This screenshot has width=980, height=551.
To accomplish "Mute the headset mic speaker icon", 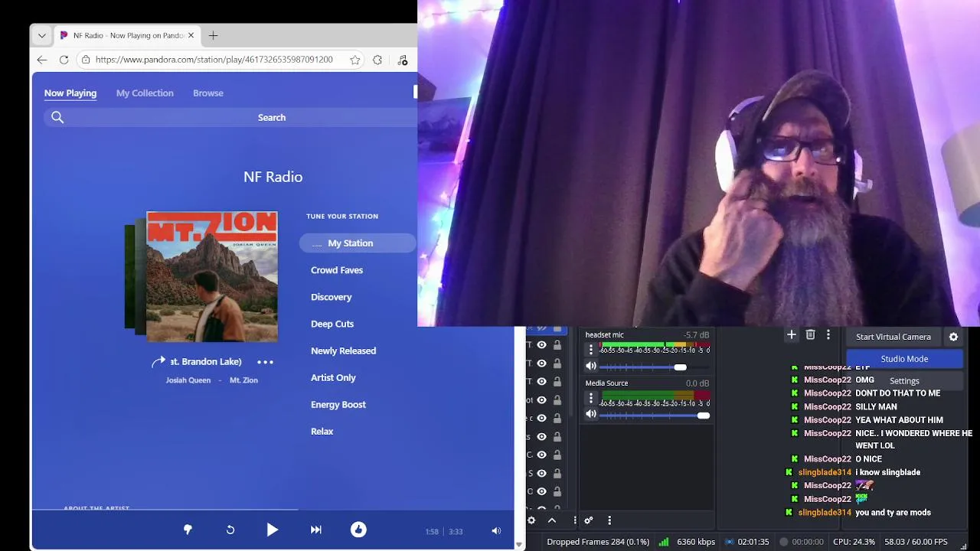I will point(591,366).
